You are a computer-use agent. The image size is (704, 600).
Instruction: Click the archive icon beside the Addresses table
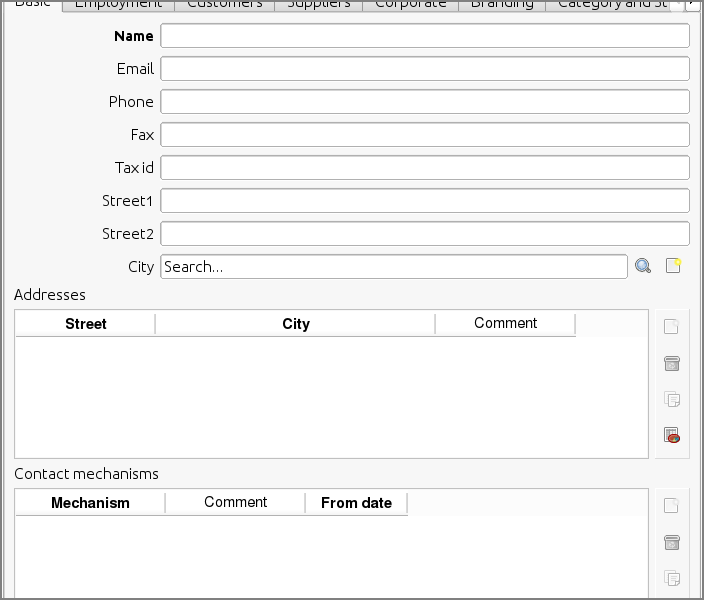click(x=672, y=363)
